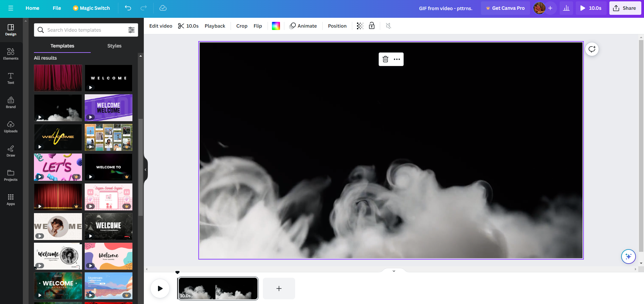644x304 pixels.
Task: Play the video from the timeline play button
Action: [x=160, y=289]
